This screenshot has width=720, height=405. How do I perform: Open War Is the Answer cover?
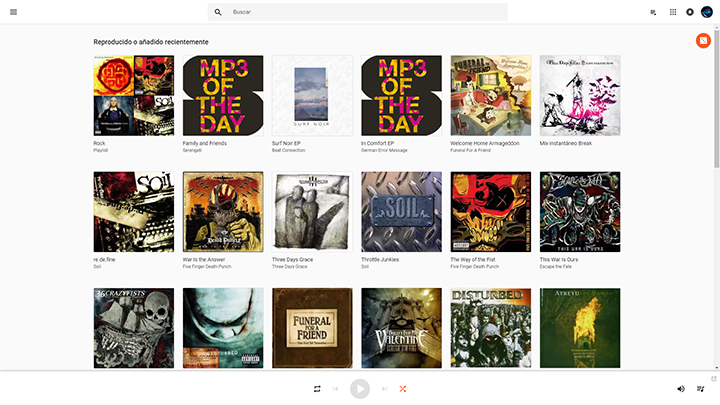click(x=223, y=212)
